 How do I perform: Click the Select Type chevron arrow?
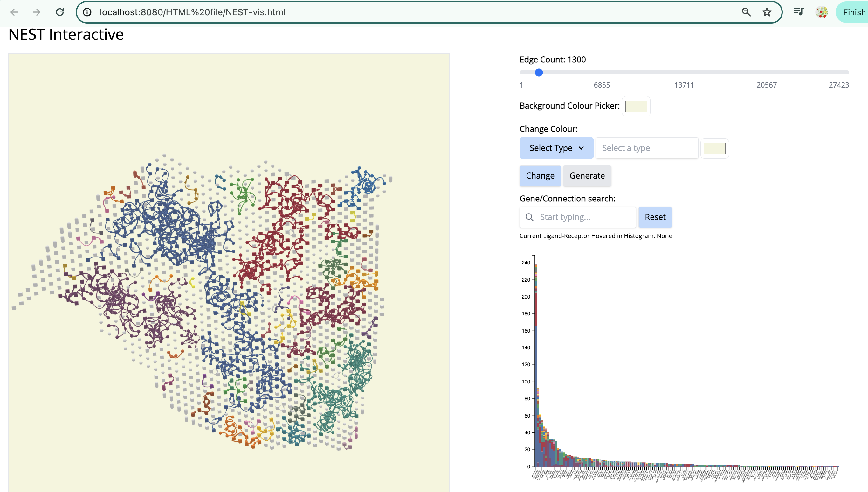coord(581,148)
